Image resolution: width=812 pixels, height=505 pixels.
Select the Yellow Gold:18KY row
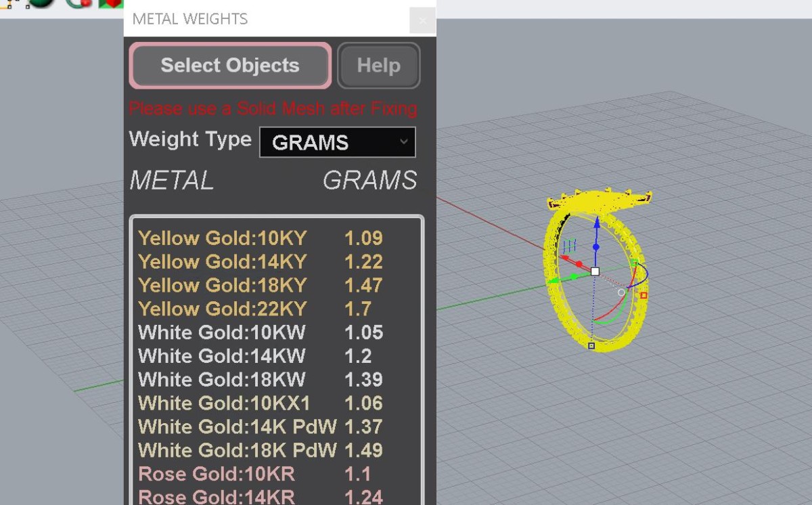(261, 285)
